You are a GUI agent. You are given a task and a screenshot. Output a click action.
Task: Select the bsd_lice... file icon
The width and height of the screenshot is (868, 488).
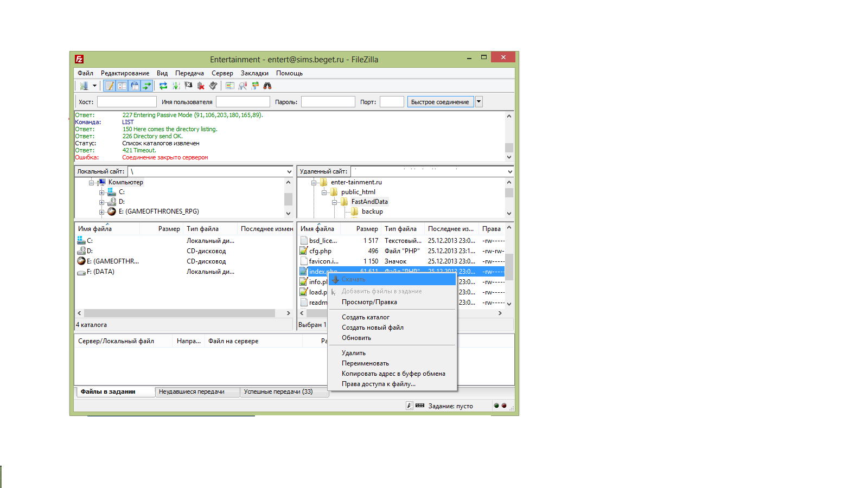click(304, 241)
